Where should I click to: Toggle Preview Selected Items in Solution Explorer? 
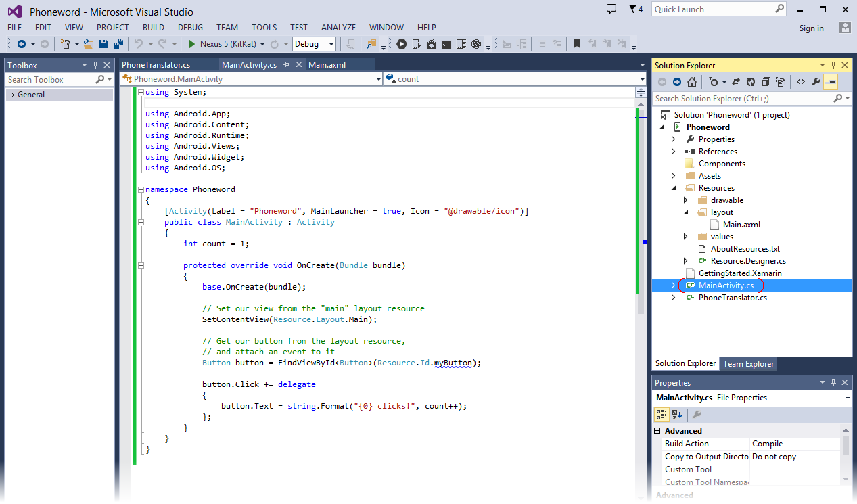pyautogui.click(x=831, y=82)
